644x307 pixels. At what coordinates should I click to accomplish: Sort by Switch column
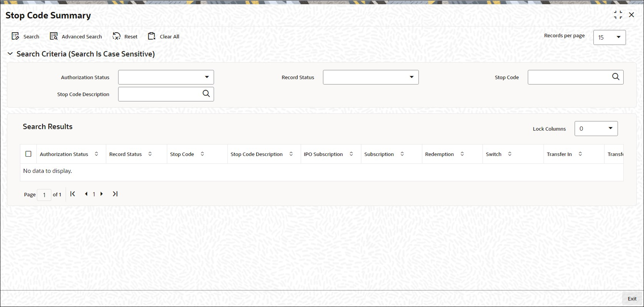coord(510,154)
